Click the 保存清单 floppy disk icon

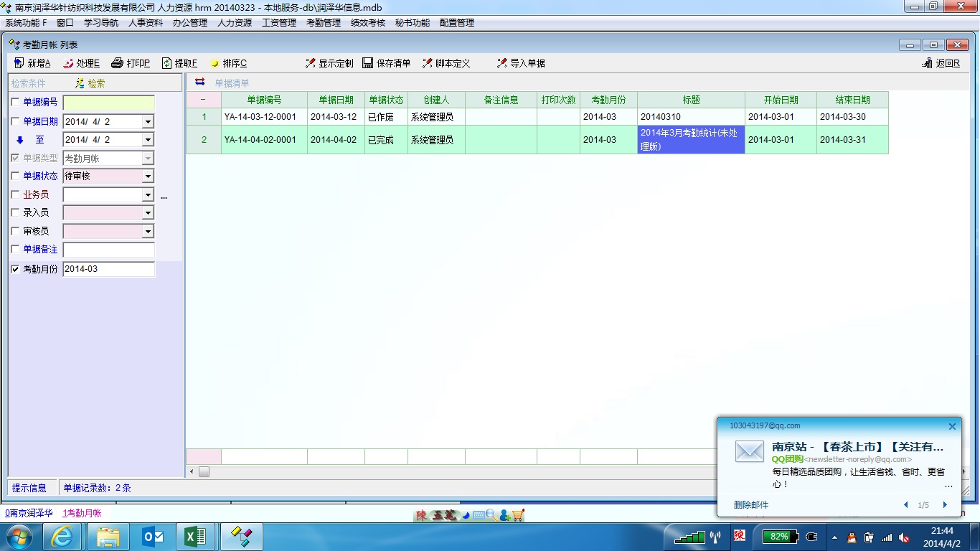(367, 63)
